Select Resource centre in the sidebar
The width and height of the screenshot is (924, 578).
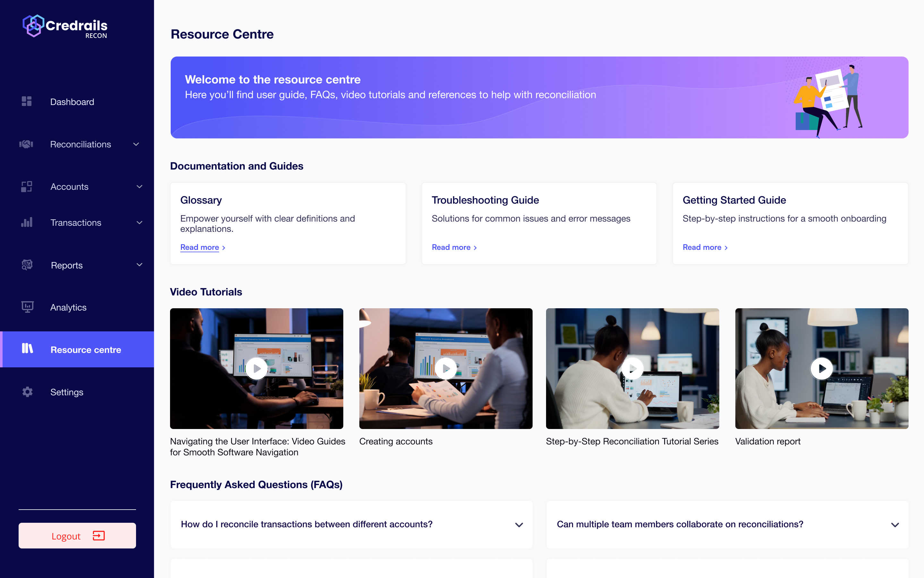click(77, 349)
